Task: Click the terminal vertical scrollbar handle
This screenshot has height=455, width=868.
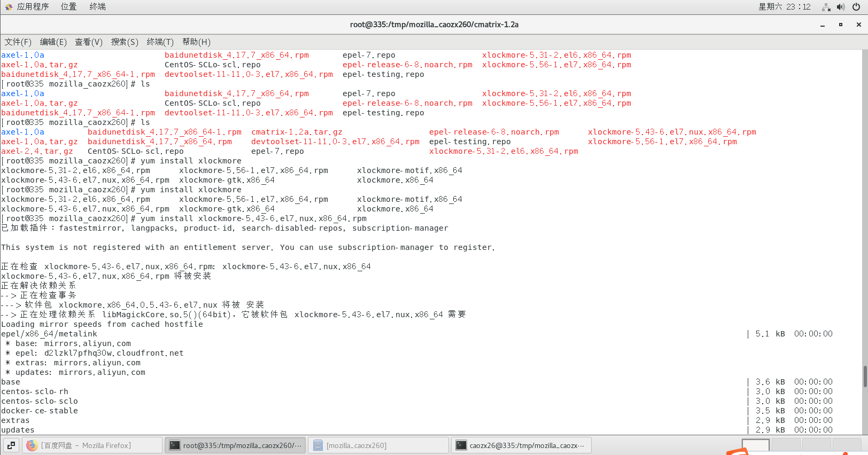Action: click(x=865, y=376)
